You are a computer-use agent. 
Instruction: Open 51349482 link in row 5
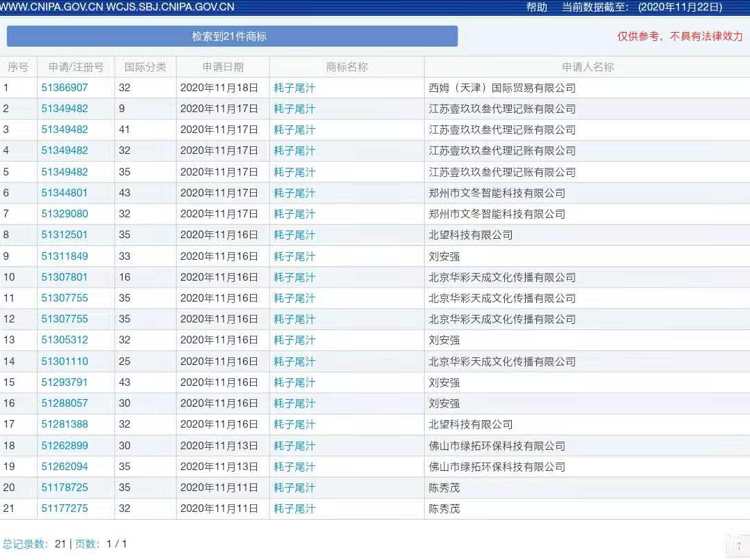[x=65, y=171]
